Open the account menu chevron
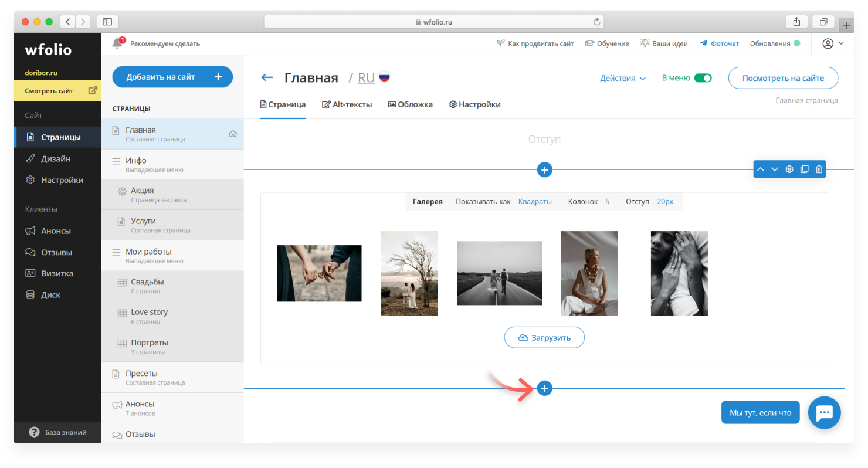The height and width of the screenshot is (468, 868). point(841,43)
